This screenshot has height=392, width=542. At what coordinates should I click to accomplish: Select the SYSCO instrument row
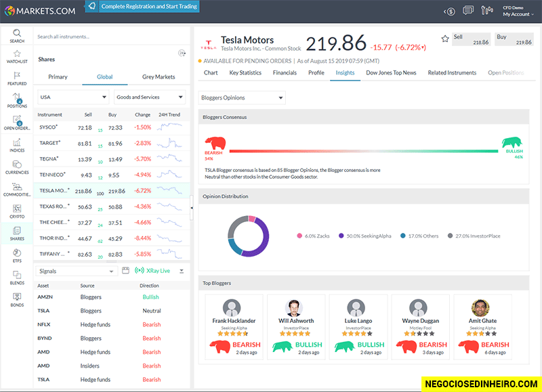[112, 127]
